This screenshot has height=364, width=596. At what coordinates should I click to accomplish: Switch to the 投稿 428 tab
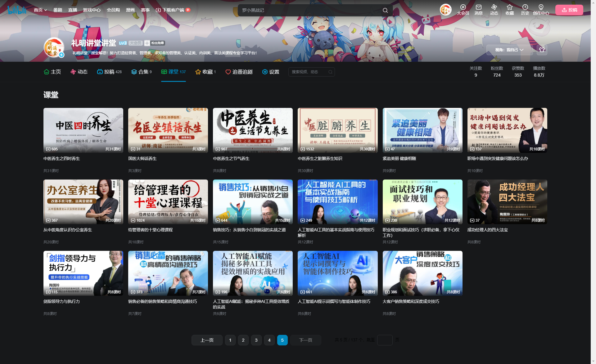[x=109, y=72]
